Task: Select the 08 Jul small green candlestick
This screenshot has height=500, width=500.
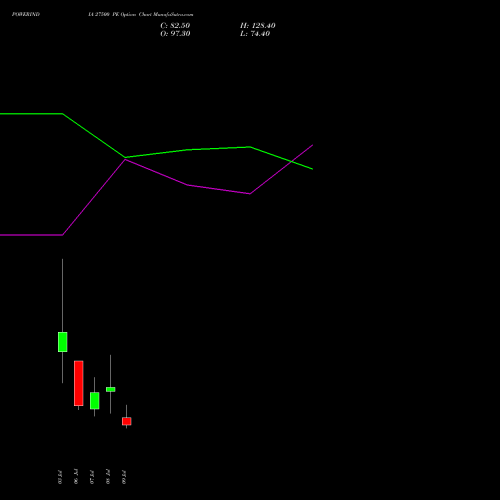Action: pyautogui.click(x=110, y=389)
